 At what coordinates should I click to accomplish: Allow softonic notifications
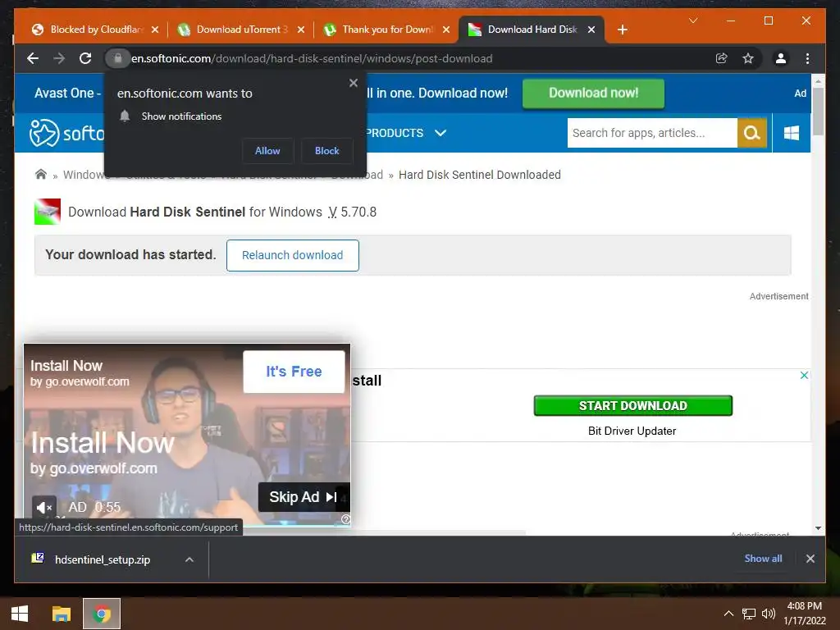pos(267,151)
